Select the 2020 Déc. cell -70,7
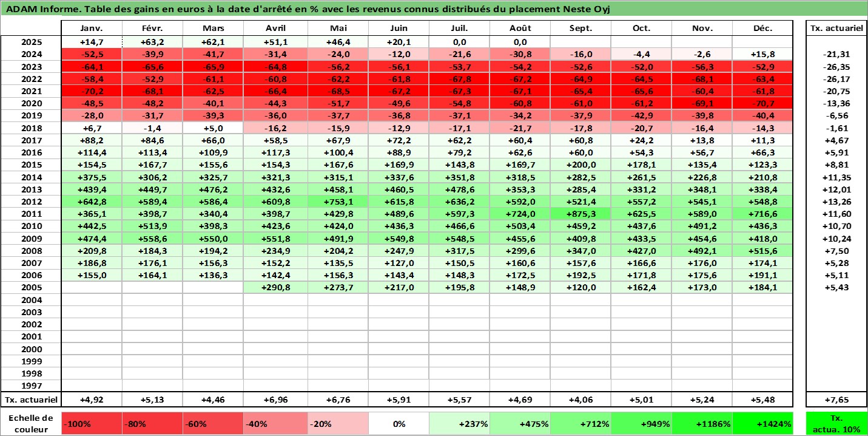The image size is (868, 436). (762, 103)
